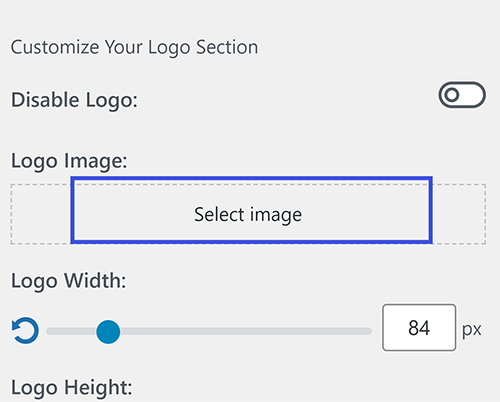The image size is (500, 402).
Task: Open the media picker via Select image text
Action: pyautogui.click(x=248, y=215)
